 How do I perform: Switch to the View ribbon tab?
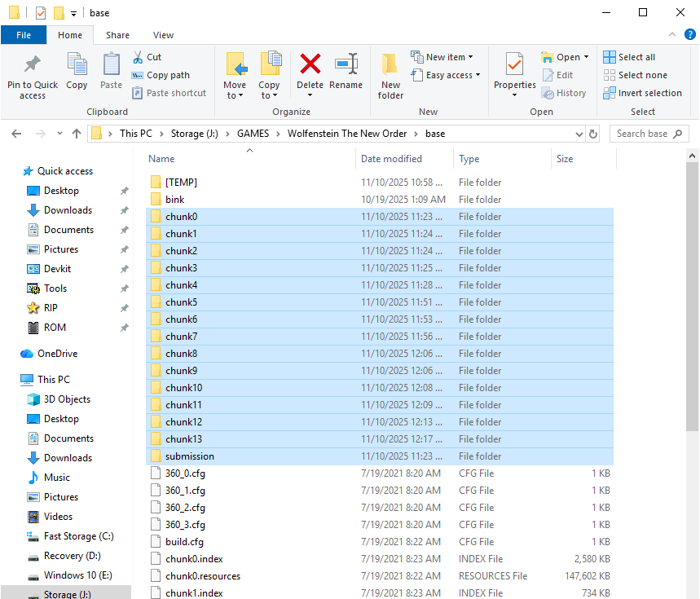click(x=163, y=35)
